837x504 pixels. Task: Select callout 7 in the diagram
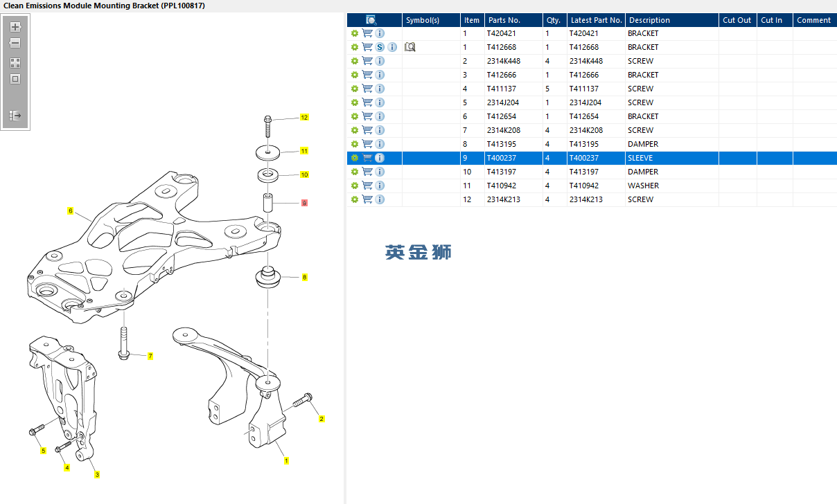pos(150,356)
